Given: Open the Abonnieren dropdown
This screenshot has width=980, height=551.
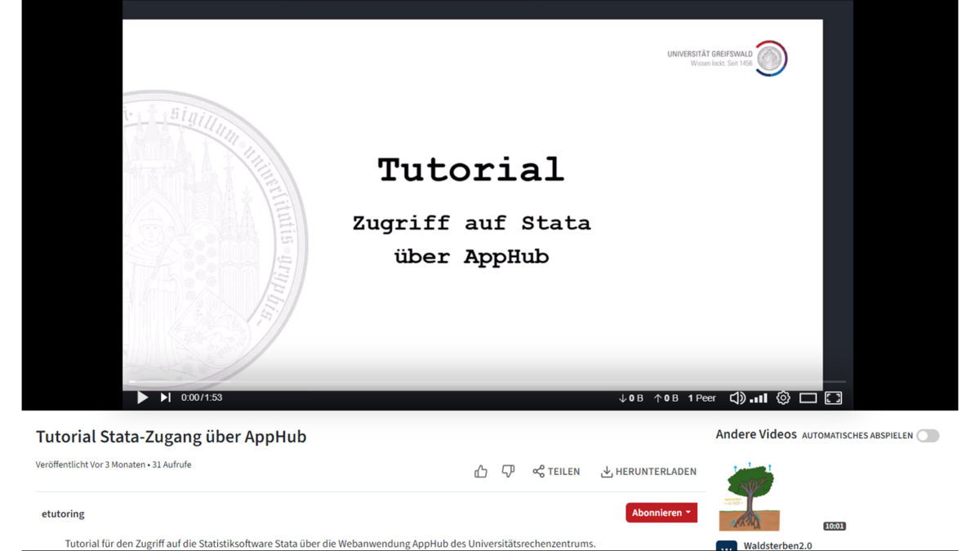Looking at the screenshot, I should pyautogui.click(x=661, y=513).
